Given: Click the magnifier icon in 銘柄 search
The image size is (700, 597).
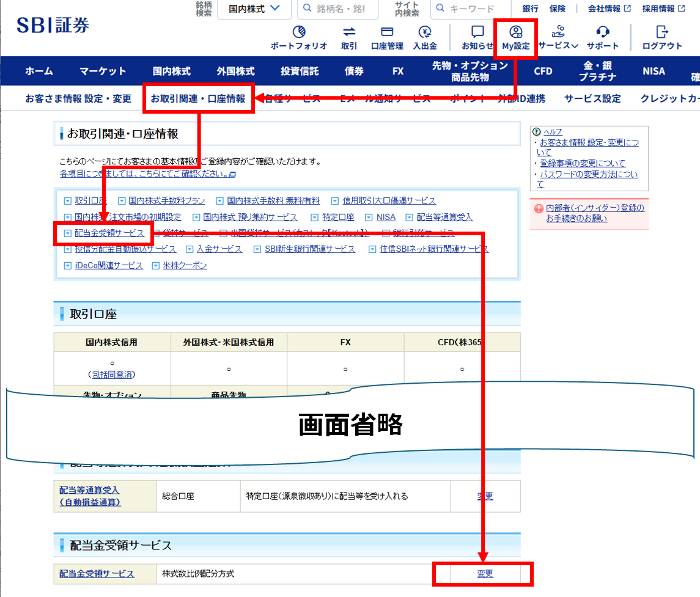Looking at the screenshot, I should [307, 8].
